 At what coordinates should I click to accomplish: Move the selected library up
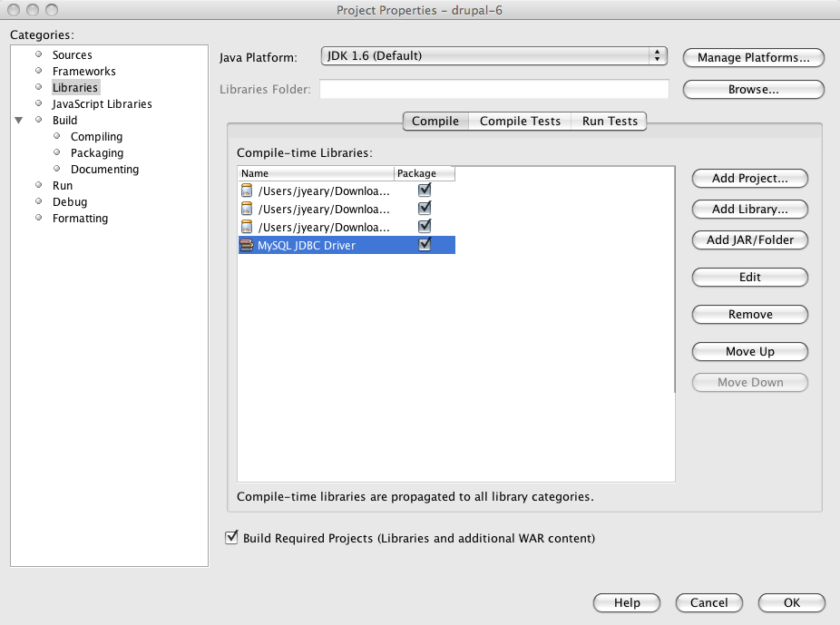(749, 352)
